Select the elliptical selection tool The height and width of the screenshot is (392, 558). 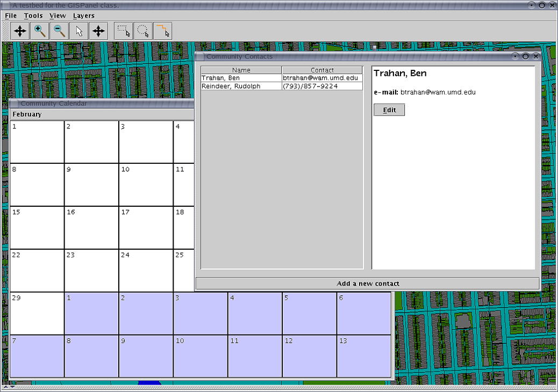tap(143, 31)
